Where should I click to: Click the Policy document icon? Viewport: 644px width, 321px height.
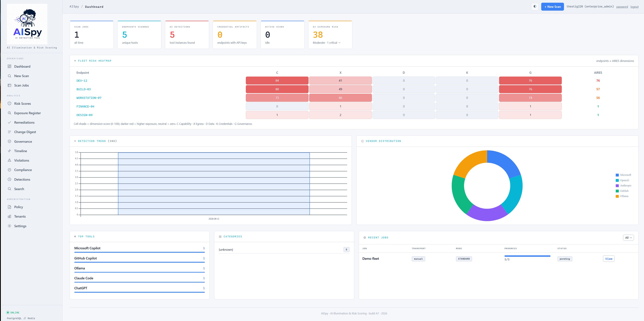(x=9, y=207)
